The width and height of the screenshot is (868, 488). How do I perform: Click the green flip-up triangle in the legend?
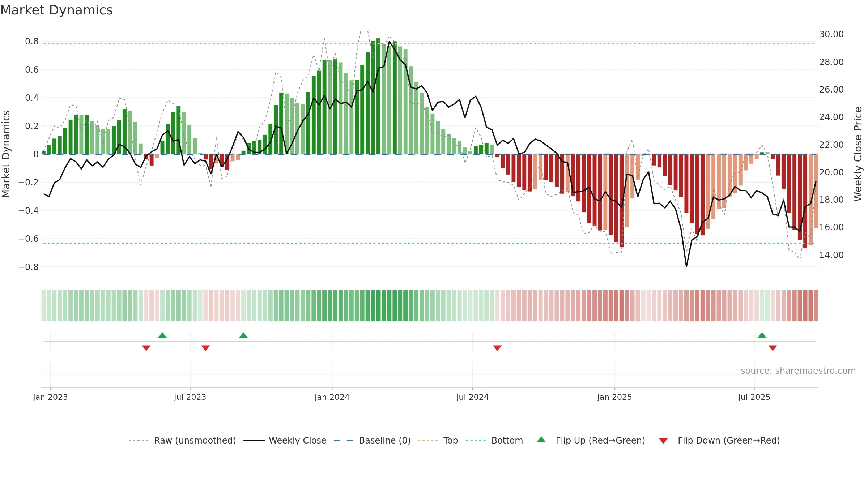(541, 440)
